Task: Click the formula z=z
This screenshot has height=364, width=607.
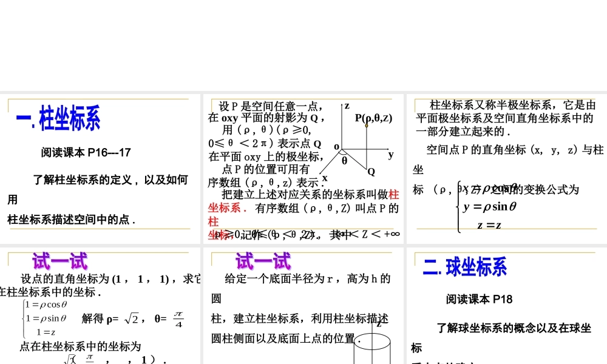Action: coord(489,224)
